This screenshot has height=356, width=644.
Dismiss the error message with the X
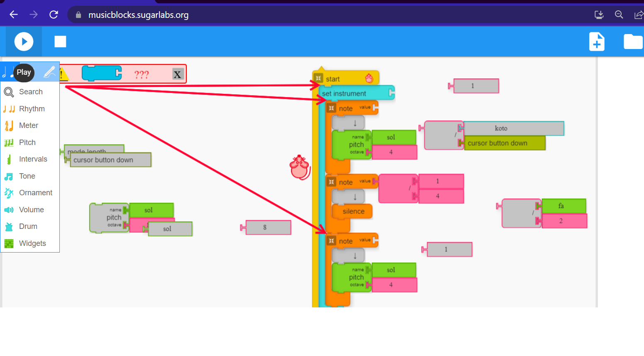tap(178, 74)
